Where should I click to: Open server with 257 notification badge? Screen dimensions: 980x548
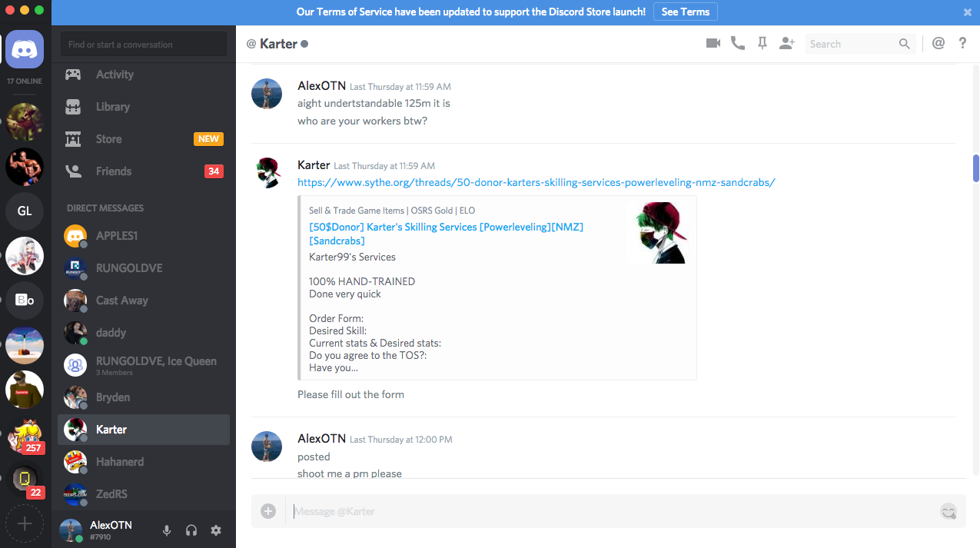pyautogui.click(x=25, y=435)
